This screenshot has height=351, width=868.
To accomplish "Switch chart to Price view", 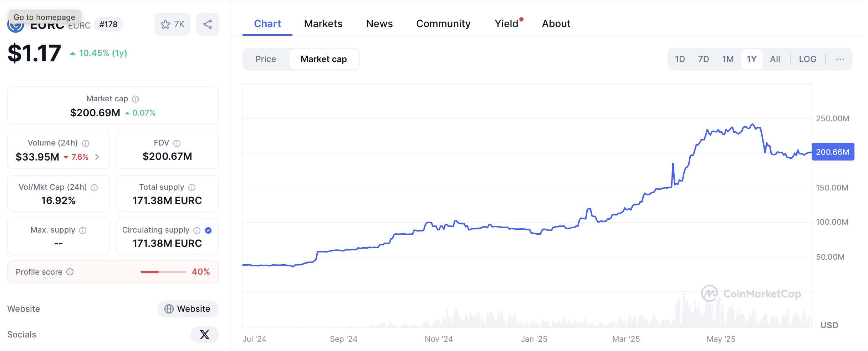I will click(266, 59).
